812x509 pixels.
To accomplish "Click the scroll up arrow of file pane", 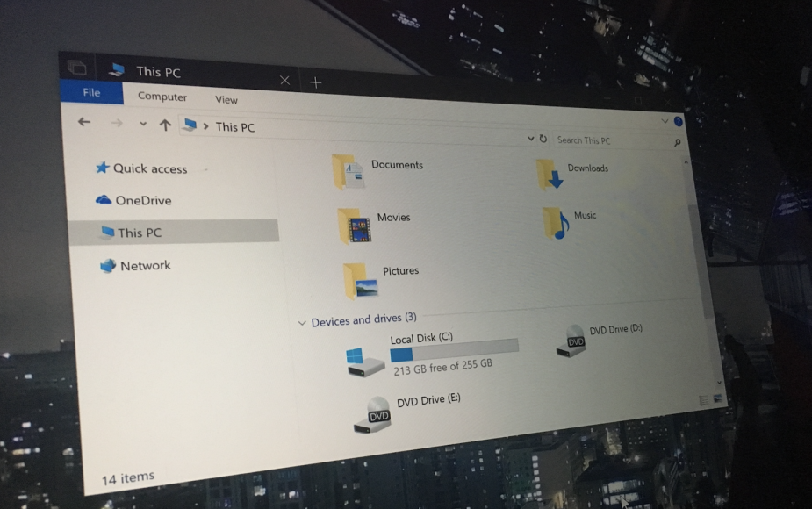I will [x=686, y=162].
